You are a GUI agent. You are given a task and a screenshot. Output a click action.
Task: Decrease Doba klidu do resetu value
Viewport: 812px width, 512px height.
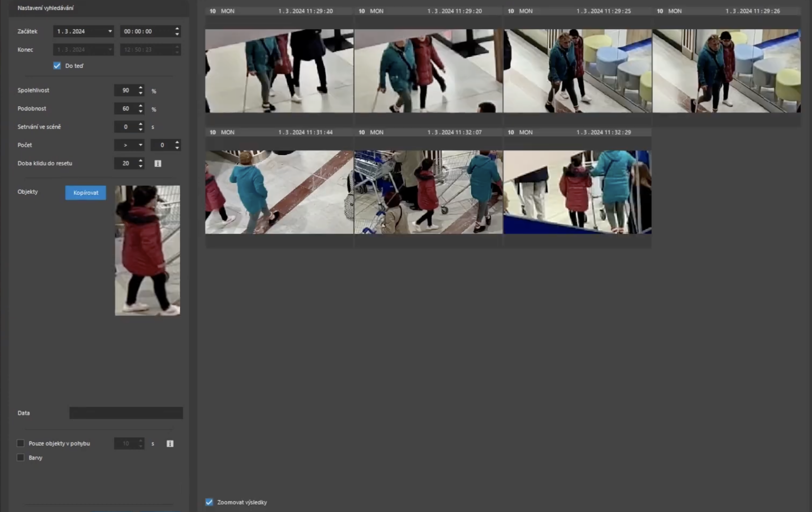pyautogui.click(x=141, y=166)
